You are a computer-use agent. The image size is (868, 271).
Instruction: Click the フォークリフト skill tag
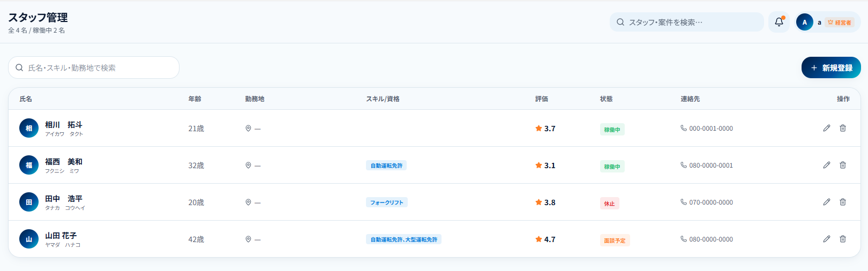click(387, 202)
